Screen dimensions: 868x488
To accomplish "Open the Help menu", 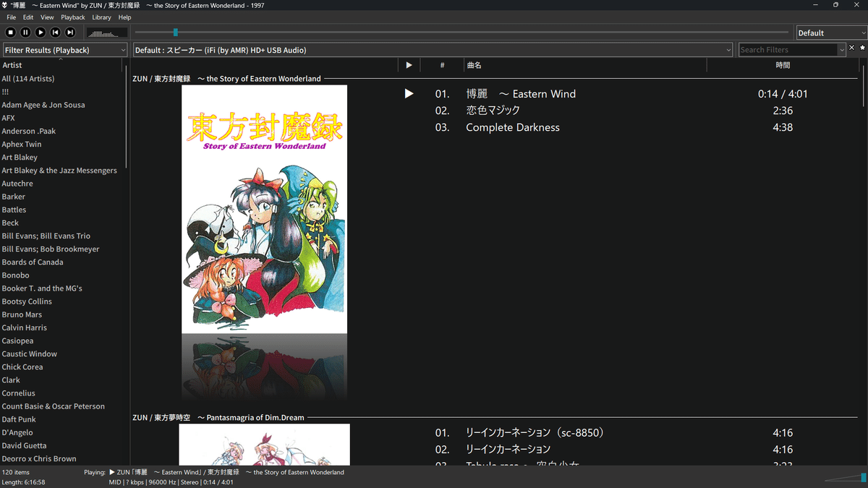I will [x=124, y=17].
